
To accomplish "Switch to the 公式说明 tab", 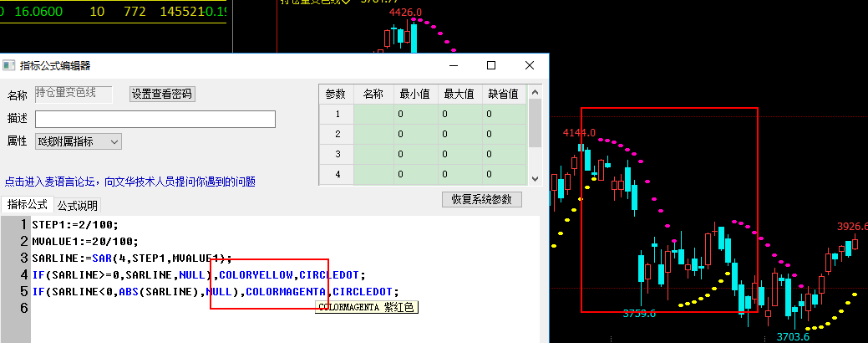I will point(77,205).
